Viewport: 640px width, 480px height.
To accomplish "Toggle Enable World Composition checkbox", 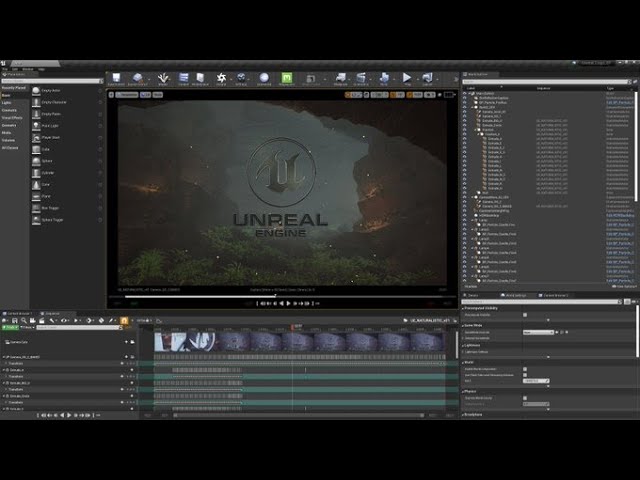I will pyautogui.click(x=525, y=369).
